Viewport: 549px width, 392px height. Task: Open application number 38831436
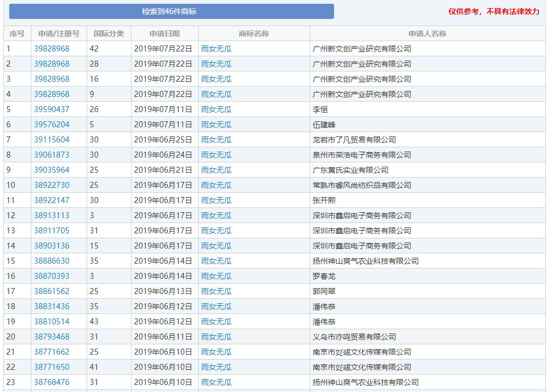(x=52, y=306)
